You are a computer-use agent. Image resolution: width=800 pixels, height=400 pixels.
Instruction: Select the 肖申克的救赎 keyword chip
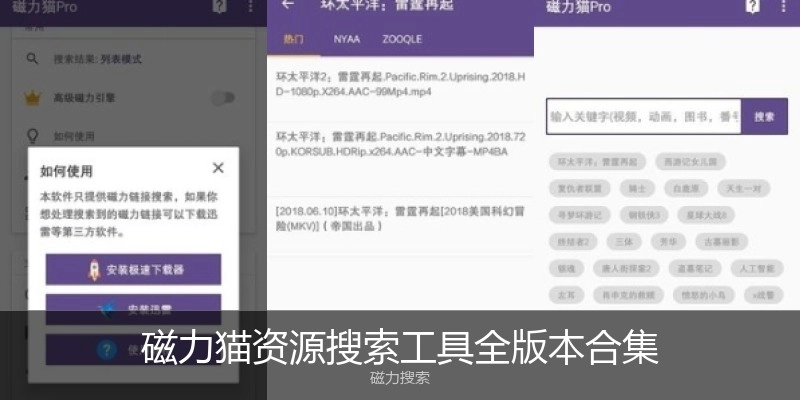click(628, 295)
